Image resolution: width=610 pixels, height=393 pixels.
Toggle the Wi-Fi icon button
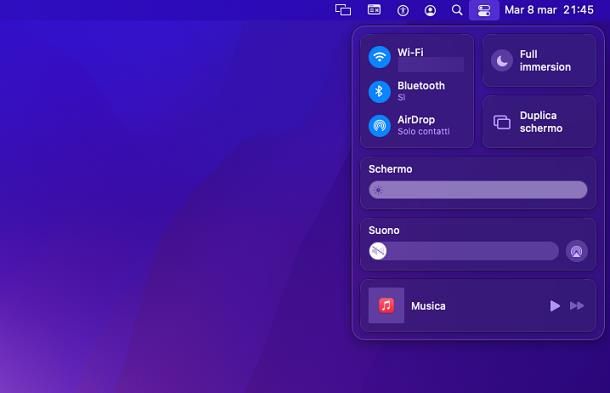click(x=379, y=57)
